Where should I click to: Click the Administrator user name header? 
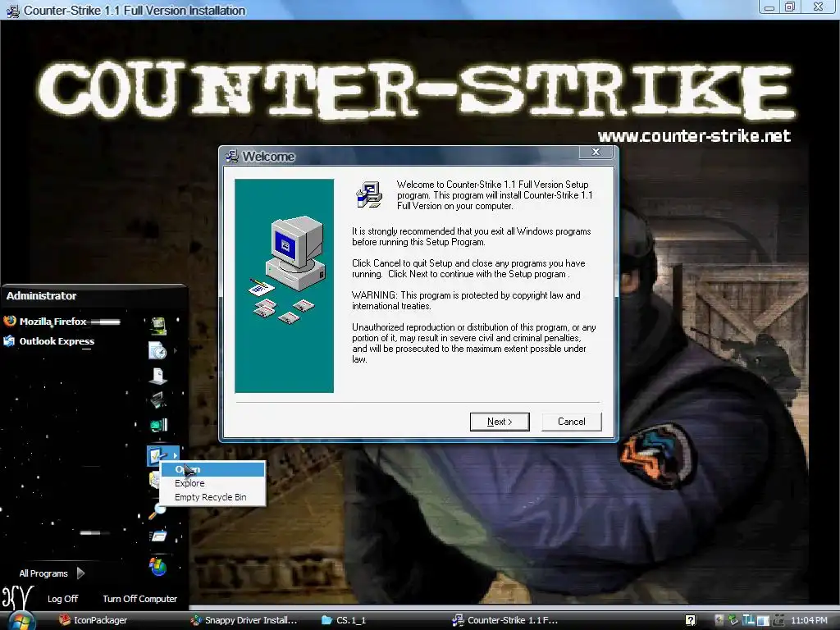point(41,295)
